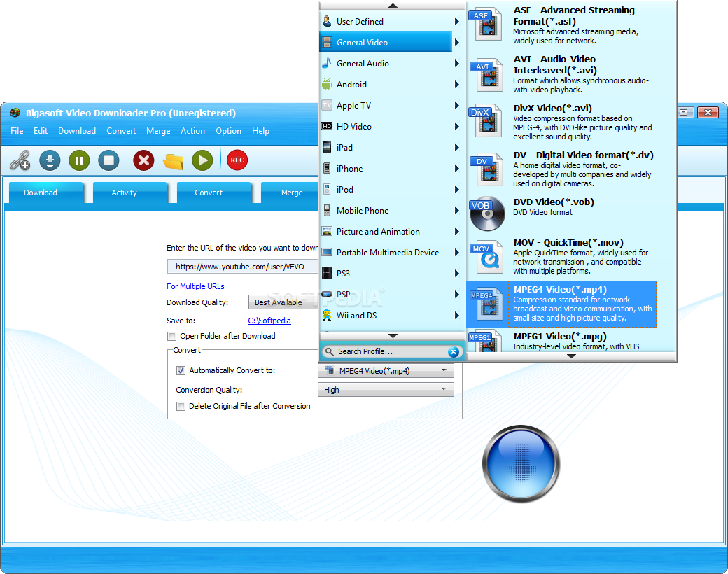This screenshot has height=574, width=728.
Task: Open the File menu
Action: pos(17,131)
